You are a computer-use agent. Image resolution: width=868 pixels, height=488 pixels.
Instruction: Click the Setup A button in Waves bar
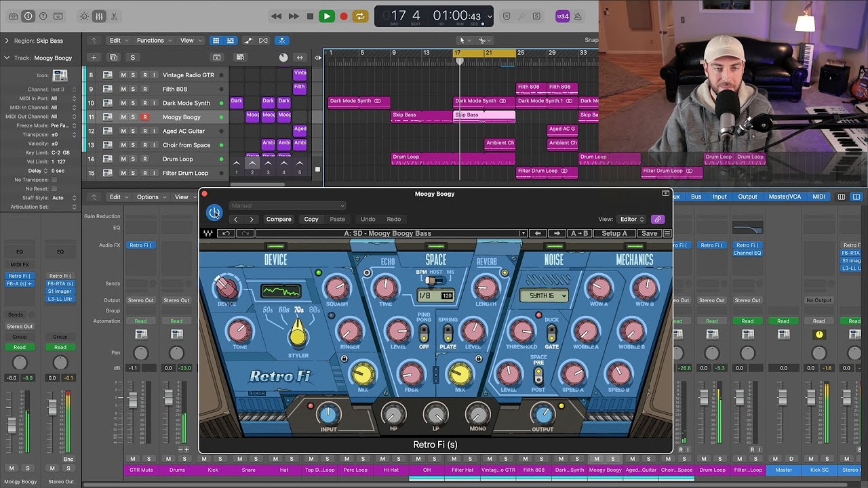tap(615, 234)
